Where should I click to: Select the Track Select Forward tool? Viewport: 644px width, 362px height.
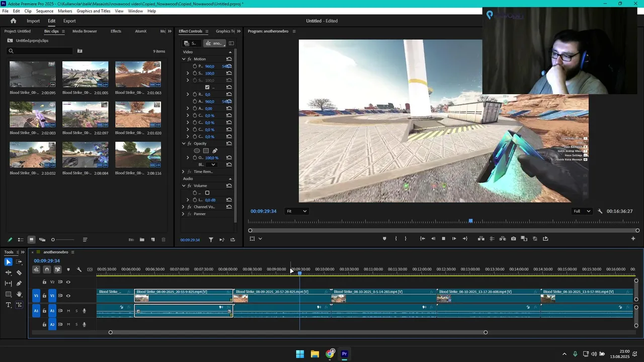[19, 262]
